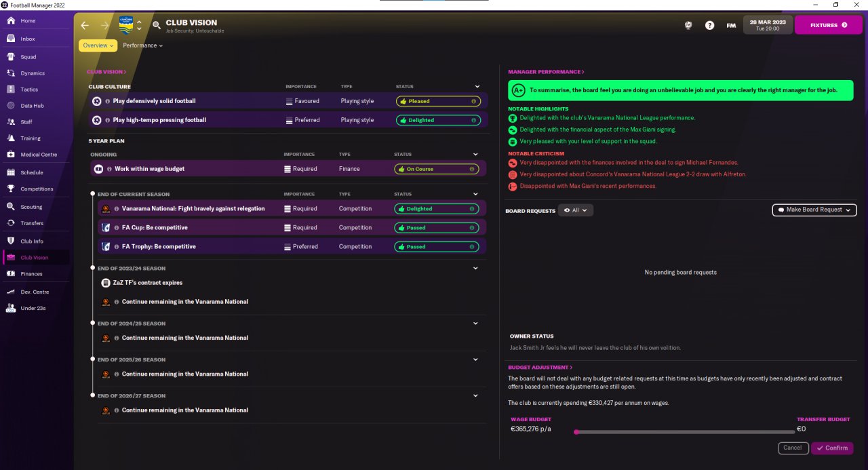Go back with the left arrow

coord(85,25)
